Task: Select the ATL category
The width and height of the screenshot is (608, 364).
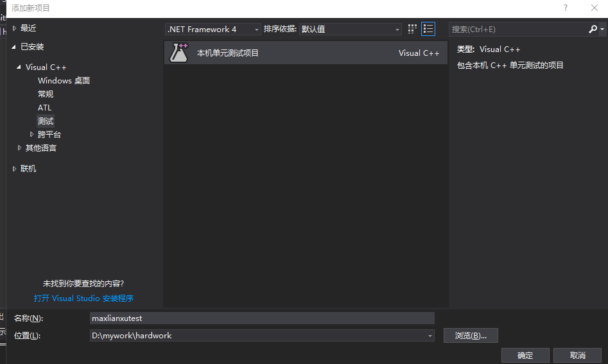Action: click(44, 108)
